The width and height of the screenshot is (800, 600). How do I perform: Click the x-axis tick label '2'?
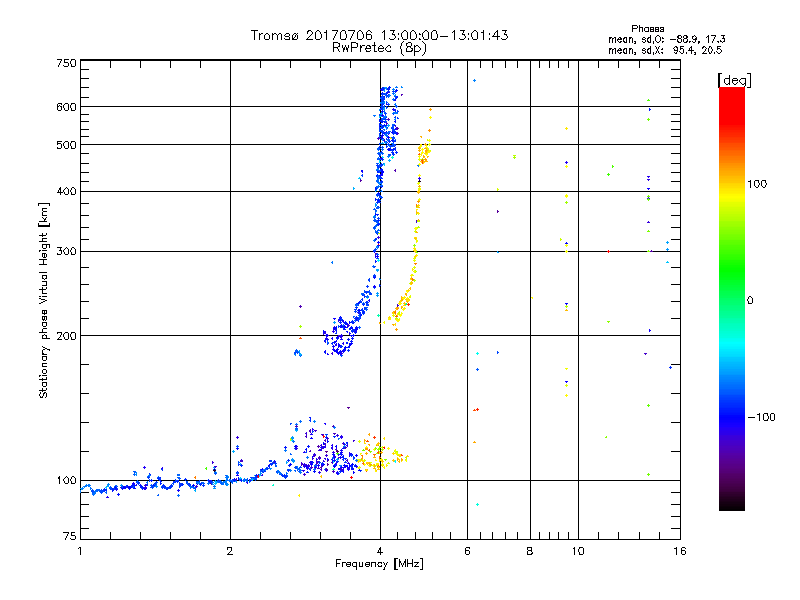pos(230,551)
